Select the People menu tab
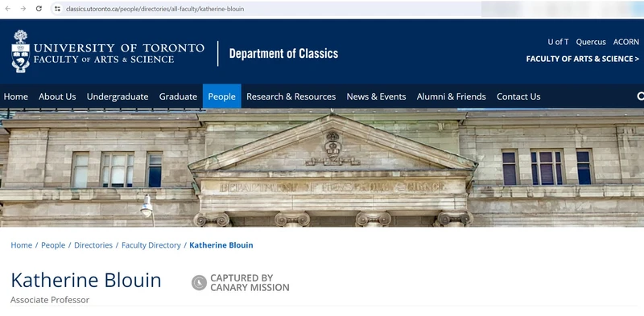 [x=222, y=96]
